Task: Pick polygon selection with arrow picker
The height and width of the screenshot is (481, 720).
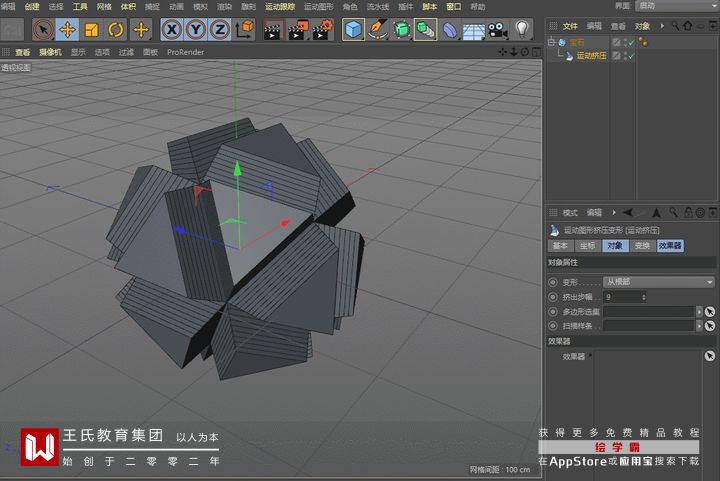Action: point(710,312)
